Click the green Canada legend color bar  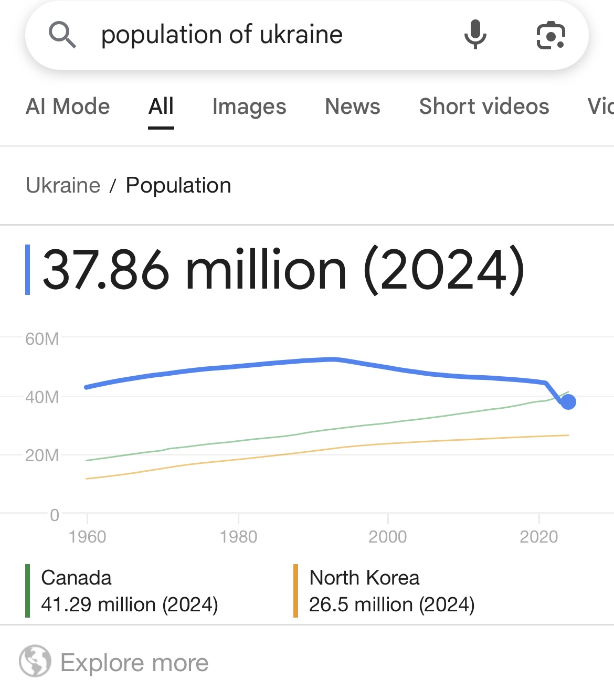tap(27, 591)
